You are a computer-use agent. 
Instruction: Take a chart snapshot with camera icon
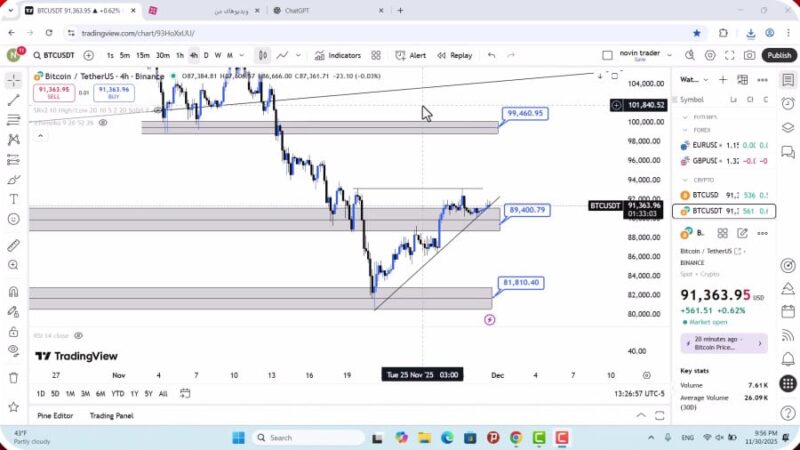[750, 56]
